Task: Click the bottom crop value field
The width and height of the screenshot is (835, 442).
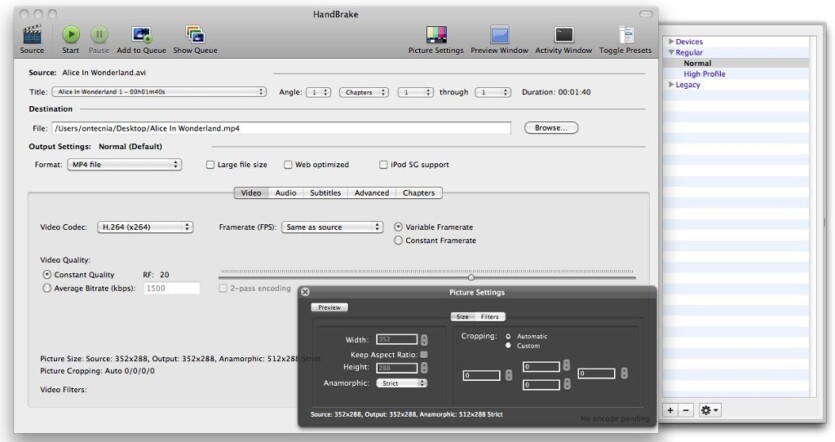Action: [541, 384]
